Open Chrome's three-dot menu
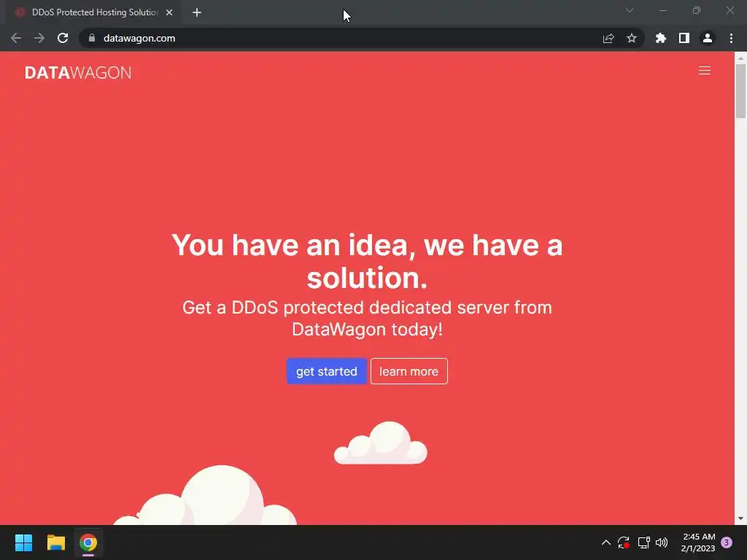The width and height of the screenshot is (747, 560). click(731, 38)
